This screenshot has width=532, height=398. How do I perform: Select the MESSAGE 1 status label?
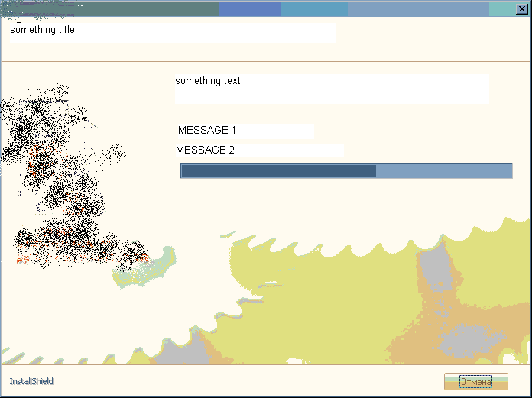click(207, 131)
